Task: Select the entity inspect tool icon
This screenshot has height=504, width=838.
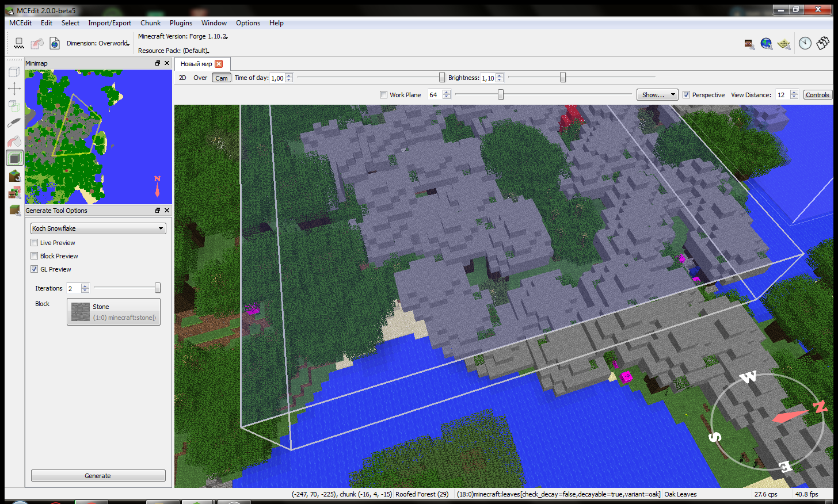Action: (14, 193)
